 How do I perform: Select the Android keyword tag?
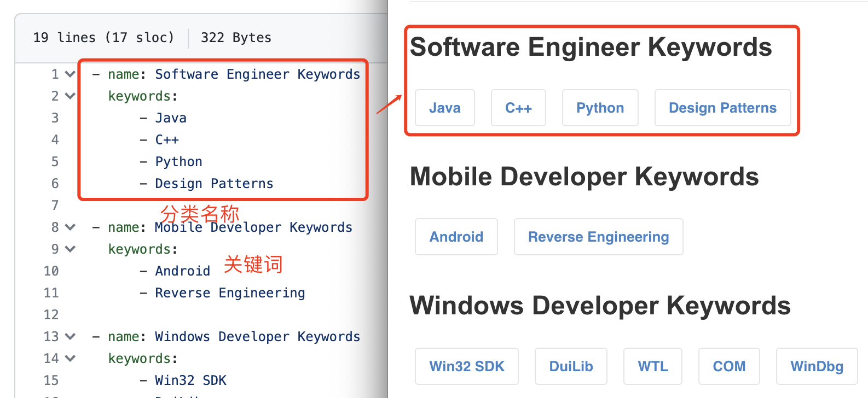coord(456,237)
